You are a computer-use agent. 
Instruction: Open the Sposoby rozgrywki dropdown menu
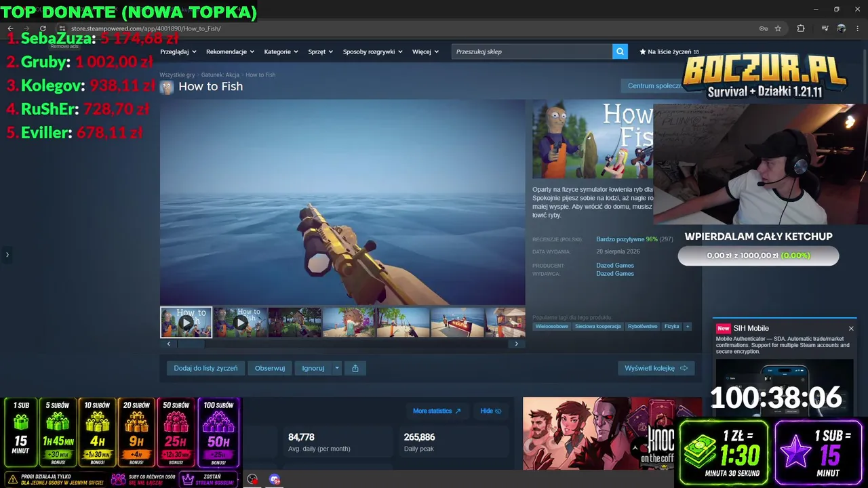tap(373, 52)
